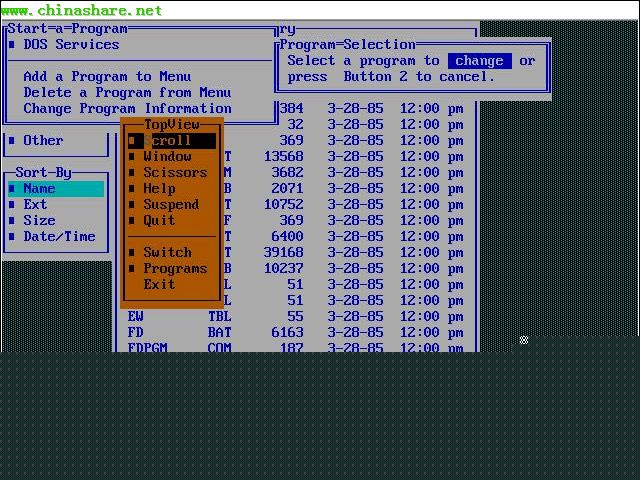The height and width of the screenshot is (480, 640).
Task: Click the BAT extension of the FD file
Action: [220, 333]
